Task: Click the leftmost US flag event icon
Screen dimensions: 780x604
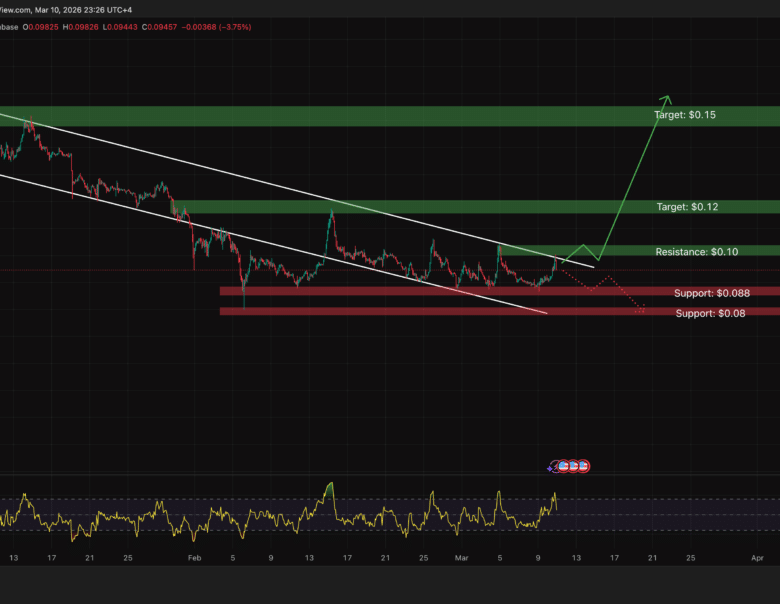Action: coord(561,466)
